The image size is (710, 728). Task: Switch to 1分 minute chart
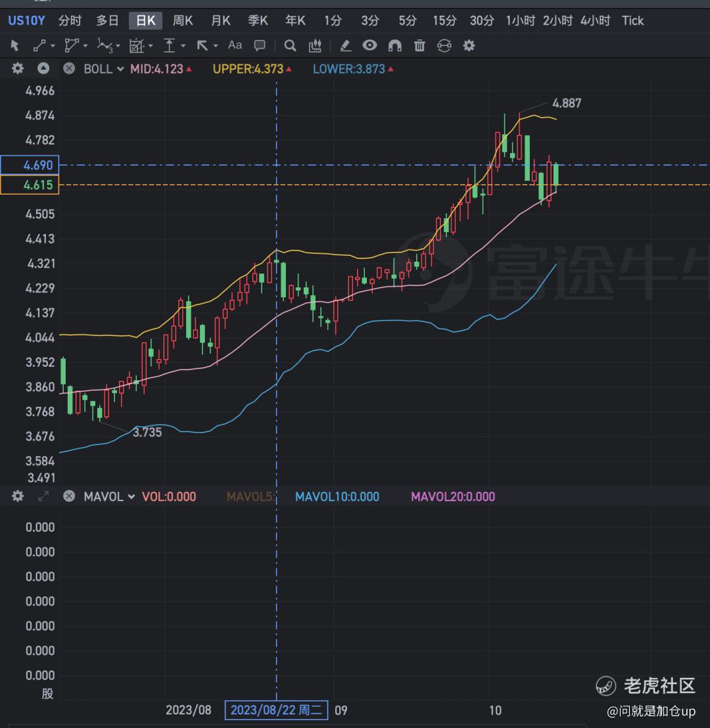[x=333, y=20]
